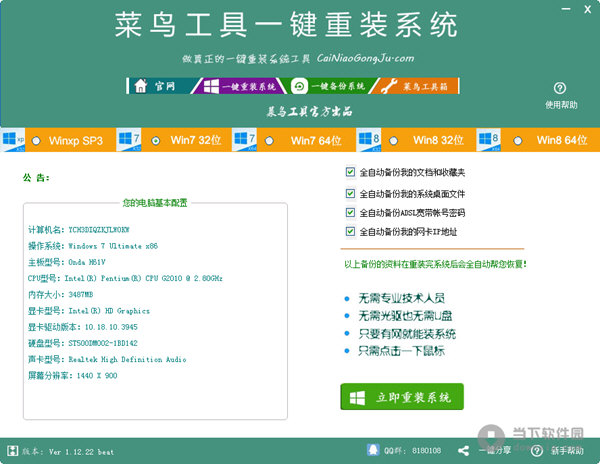600x464 pixels.
Task: Uncheck 全自动备份我的文档和收藏夹 checkbox
Action: (350, 172)
